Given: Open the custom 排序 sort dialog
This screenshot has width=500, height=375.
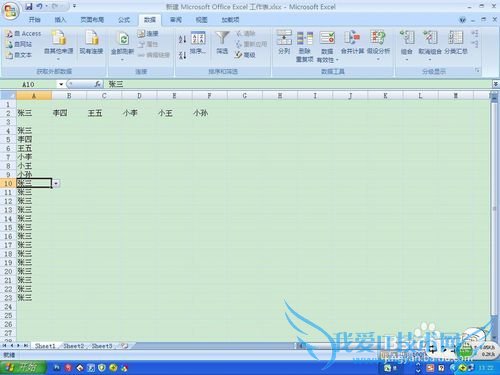Looking at the screenshot, I should [x=198, y=43].
